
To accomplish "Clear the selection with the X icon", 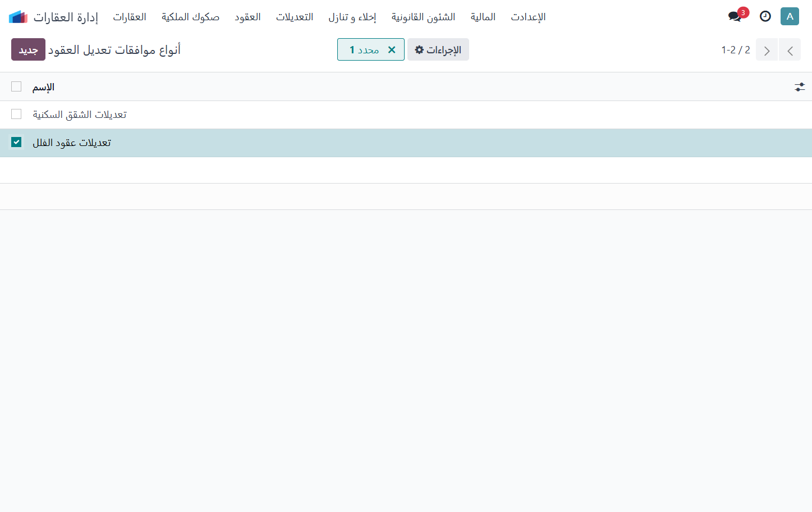I will point(392,50).
